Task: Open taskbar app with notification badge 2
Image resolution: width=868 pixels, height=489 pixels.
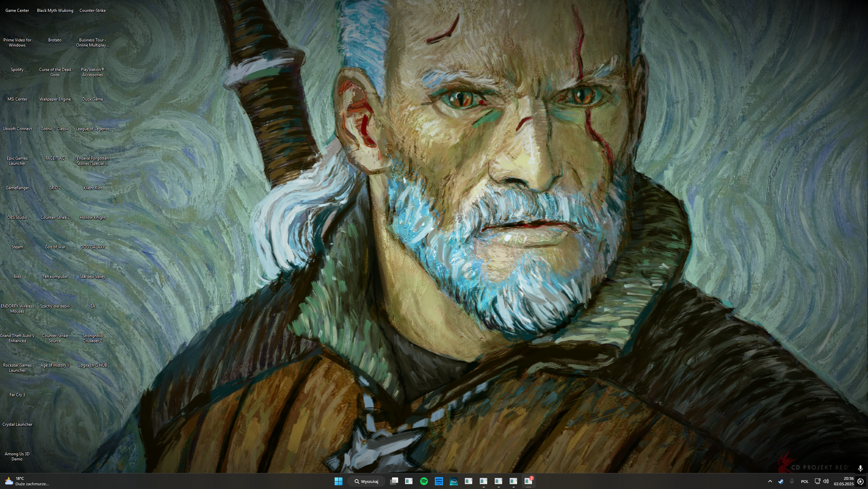Action: (529, 481)
